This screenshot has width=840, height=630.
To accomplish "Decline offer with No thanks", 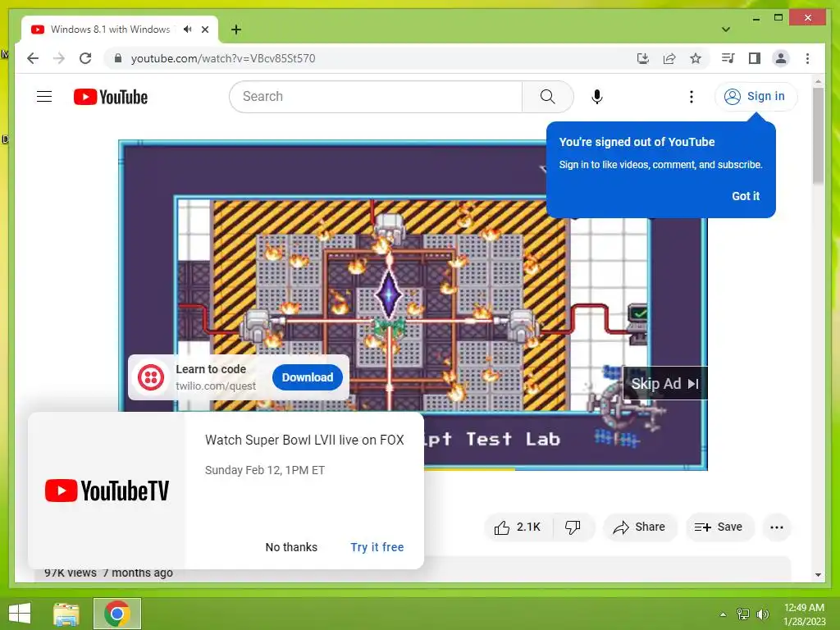I will point(291,547).
